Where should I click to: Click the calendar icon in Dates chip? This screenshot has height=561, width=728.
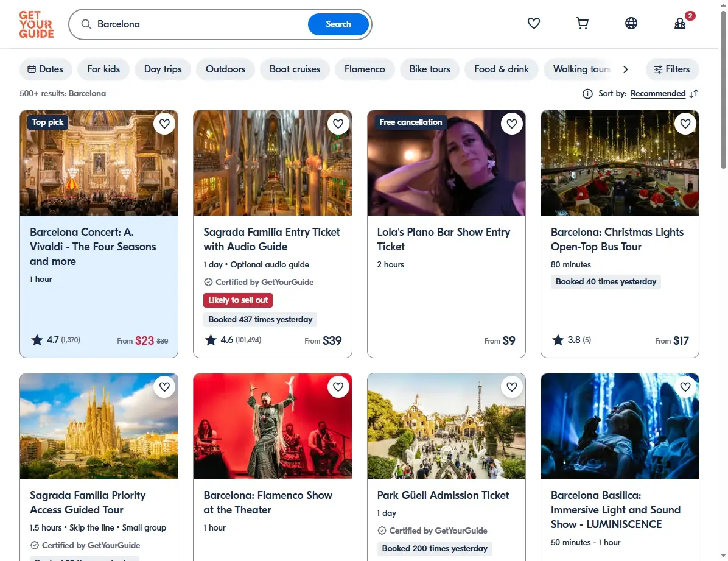coord(32,69)
